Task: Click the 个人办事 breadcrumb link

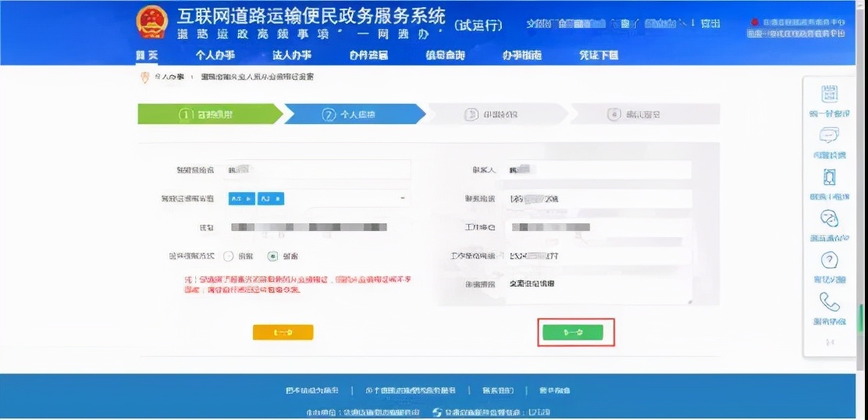Action: click(x=169, y=77)
